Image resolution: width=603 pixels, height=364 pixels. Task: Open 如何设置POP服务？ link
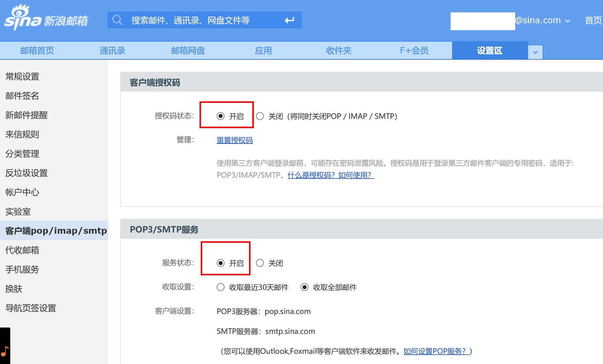[x=436, y=351]
